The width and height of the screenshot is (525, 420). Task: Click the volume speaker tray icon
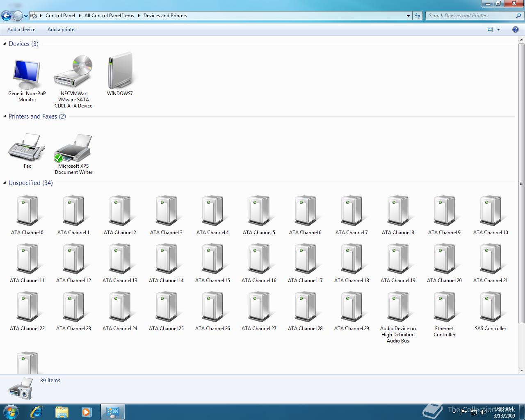coord(483,412)
